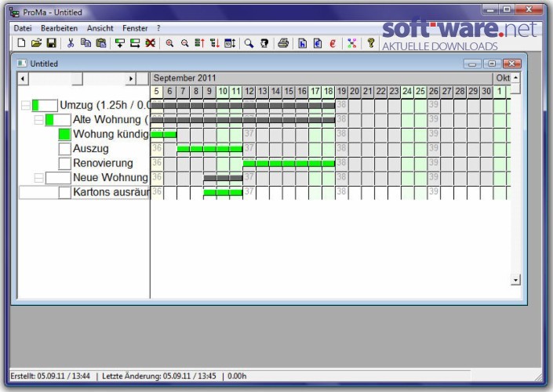Image resolution: width=553 pixels, height=392 pixels.
Task: Select the Renovierung task label
Action: point(103,163)
